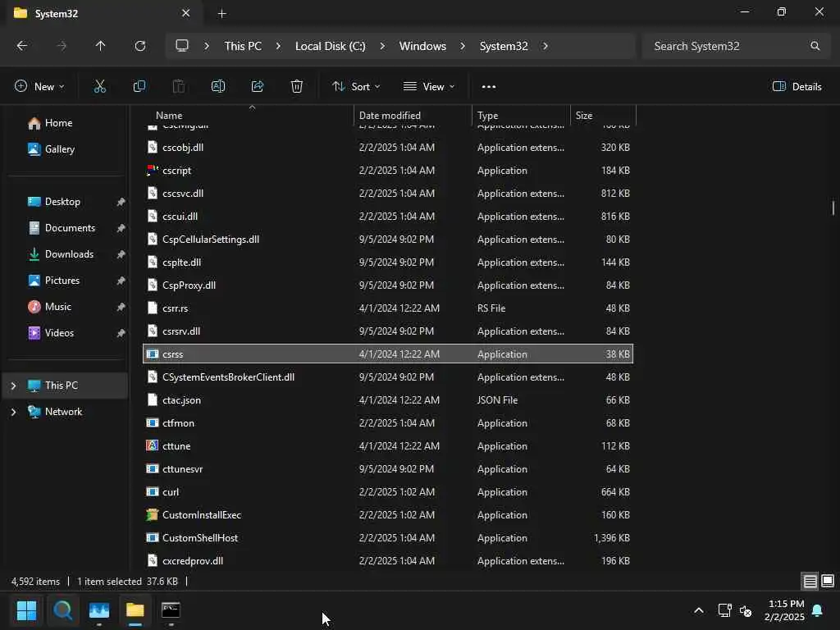Expand This PC in navigation tree
The height and width of the screenshot is (630, 840).
[13, 386]
